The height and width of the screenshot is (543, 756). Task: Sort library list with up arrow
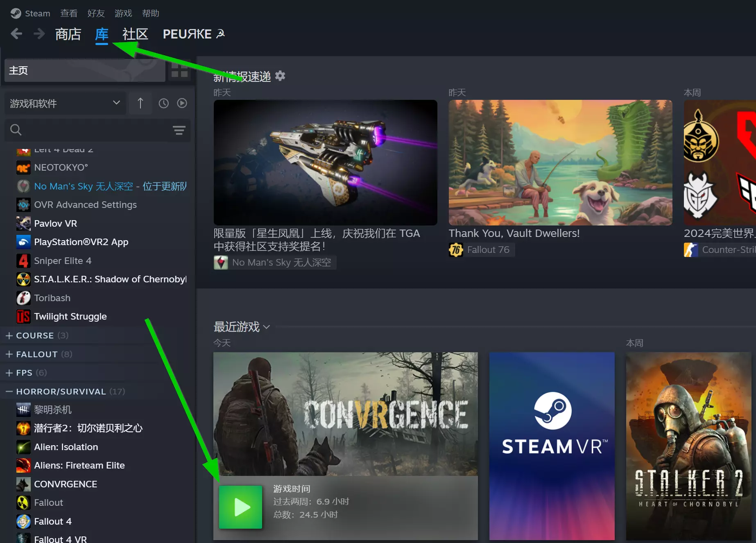pyautogui.click(x=140, y=103)
